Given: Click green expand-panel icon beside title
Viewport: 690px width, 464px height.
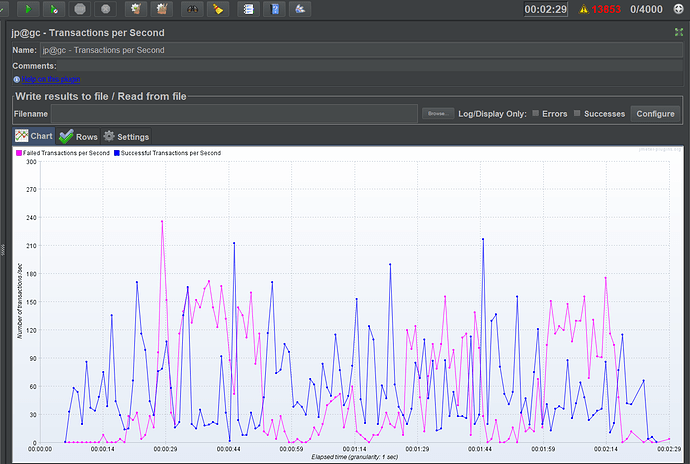Looking at the screenshot, I should pos(679,32).
